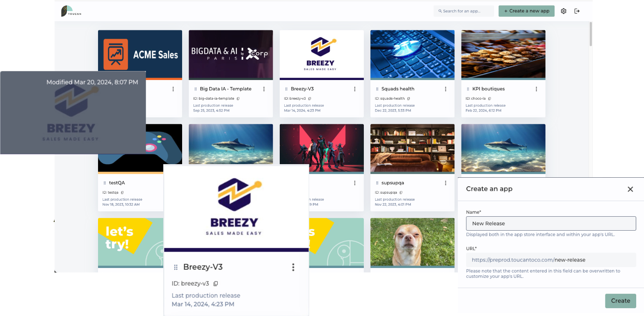Open the small Breezy-V3 card's logo thumbnail
This screenshot has height=316, width=644.
click(x=322, y=55)
